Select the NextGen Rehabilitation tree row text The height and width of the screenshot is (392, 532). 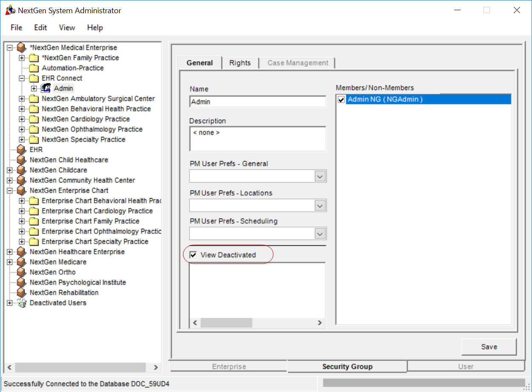coord(64,293)
